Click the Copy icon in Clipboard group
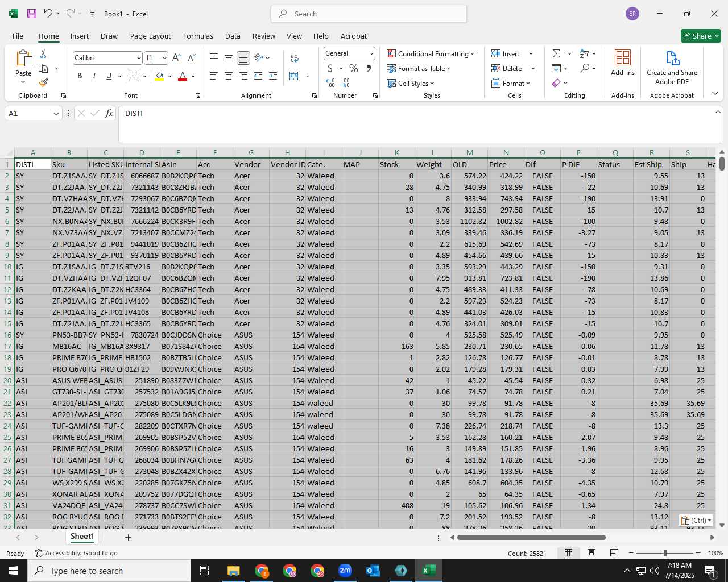 (43, 68)
